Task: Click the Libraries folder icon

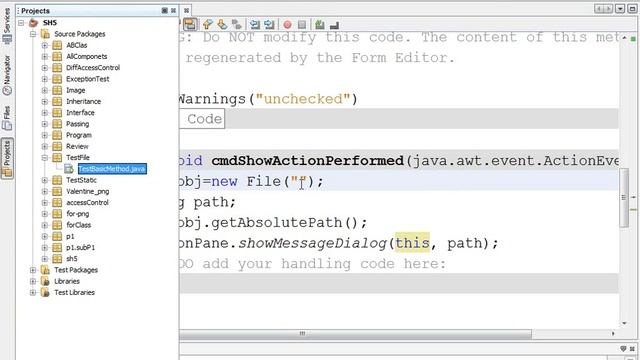Action: tap(45, 281)
